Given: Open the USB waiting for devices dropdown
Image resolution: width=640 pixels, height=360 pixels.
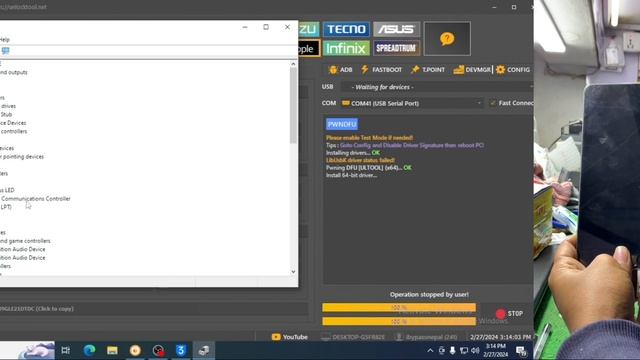Looking at the screenshot, I should tap(437, 87).
